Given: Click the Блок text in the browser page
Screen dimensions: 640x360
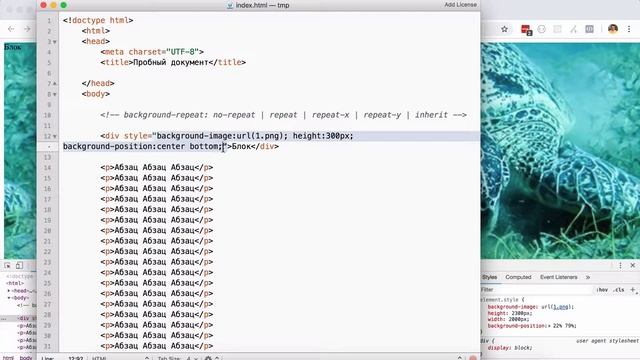Looking at the screenshot, I should click(x=13, y=47).
